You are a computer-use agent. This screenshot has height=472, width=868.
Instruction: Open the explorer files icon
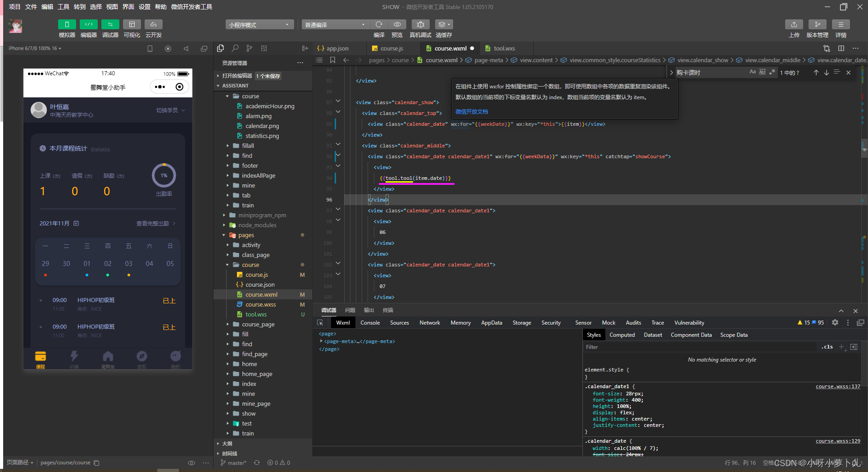(x=220, y=48)
